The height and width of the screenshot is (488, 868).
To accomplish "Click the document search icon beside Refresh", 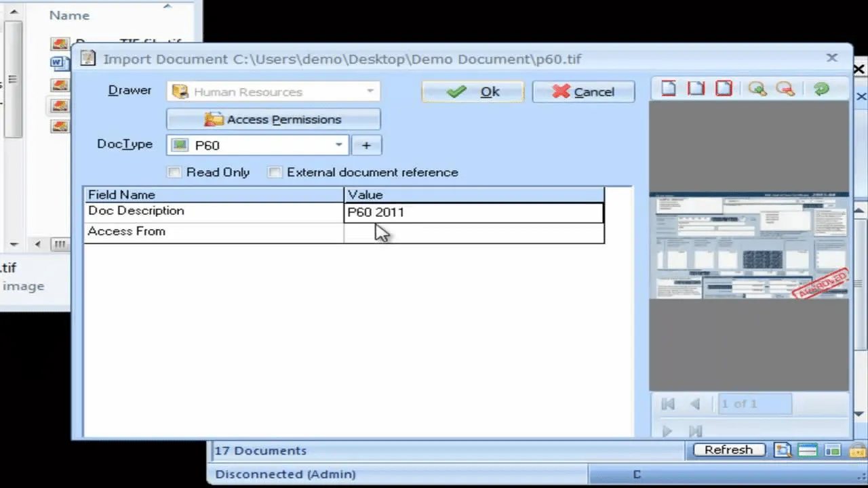I will coord(783,450).
